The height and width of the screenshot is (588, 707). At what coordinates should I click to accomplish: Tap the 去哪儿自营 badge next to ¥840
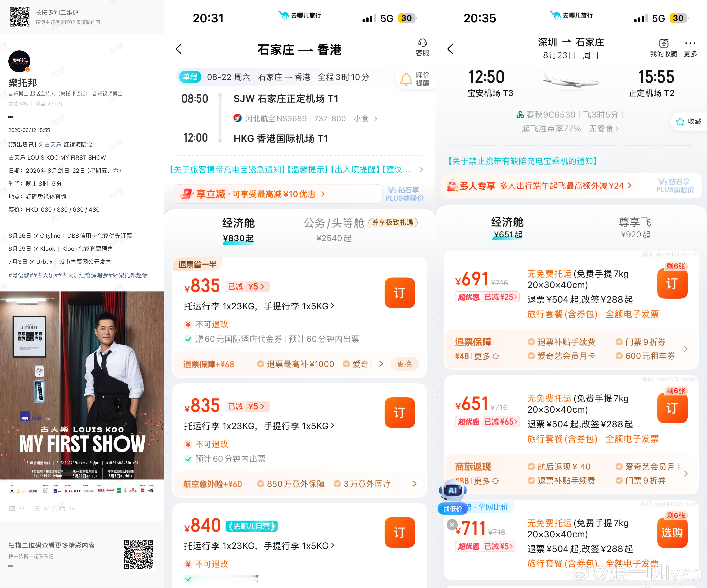(251, 526)
